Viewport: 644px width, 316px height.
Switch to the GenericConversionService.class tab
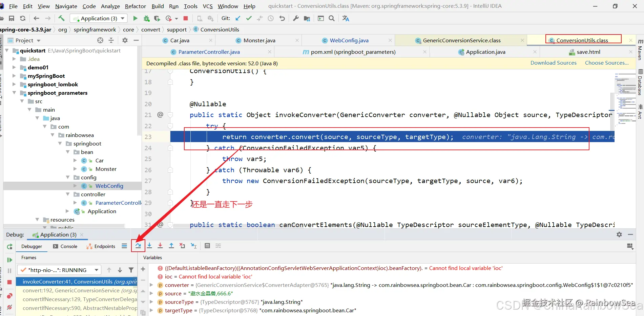point(461,40)
